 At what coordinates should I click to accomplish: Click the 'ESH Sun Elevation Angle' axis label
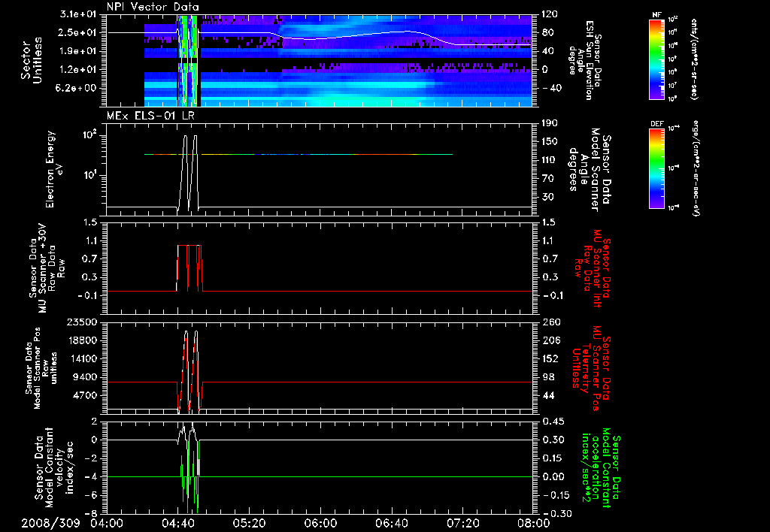point(584,60)
